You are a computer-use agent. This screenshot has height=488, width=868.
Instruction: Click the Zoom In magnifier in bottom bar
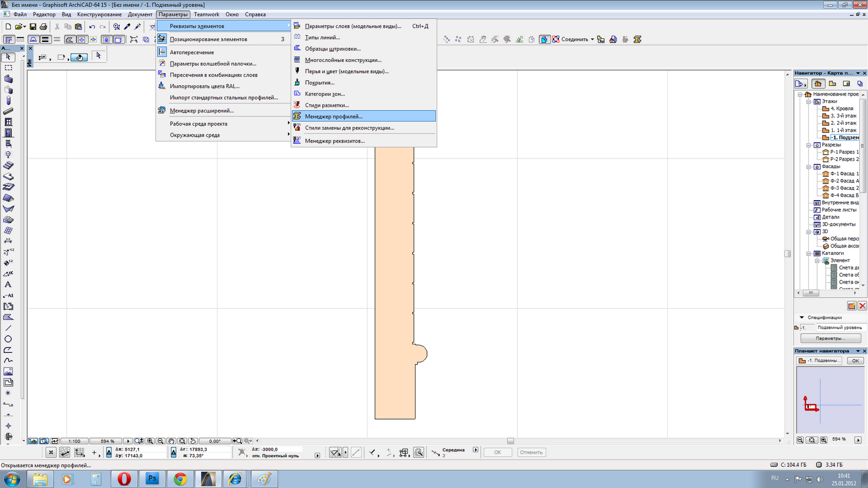pyautogui.click(x=150, y=441)
